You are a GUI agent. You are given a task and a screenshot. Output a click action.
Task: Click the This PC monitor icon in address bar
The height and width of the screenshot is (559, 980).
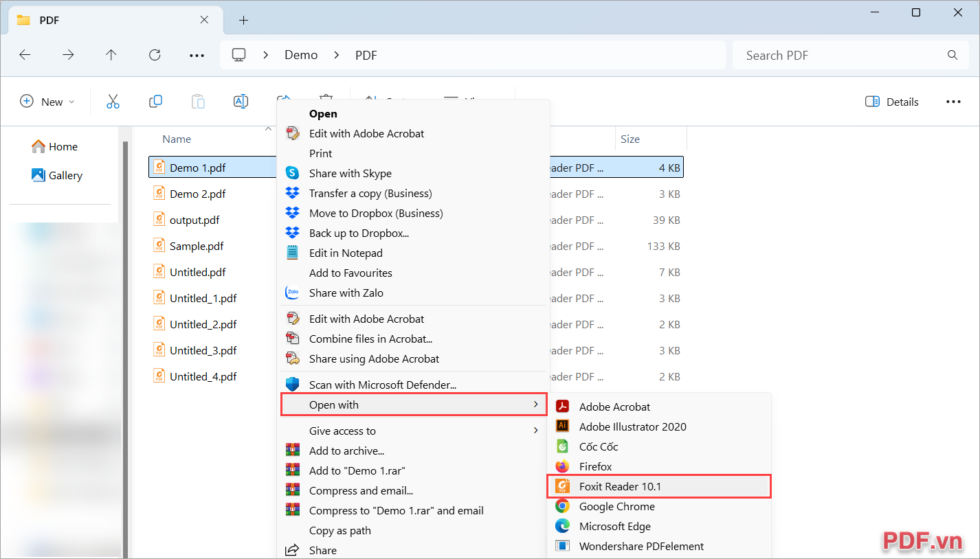[x=239, y=55]
